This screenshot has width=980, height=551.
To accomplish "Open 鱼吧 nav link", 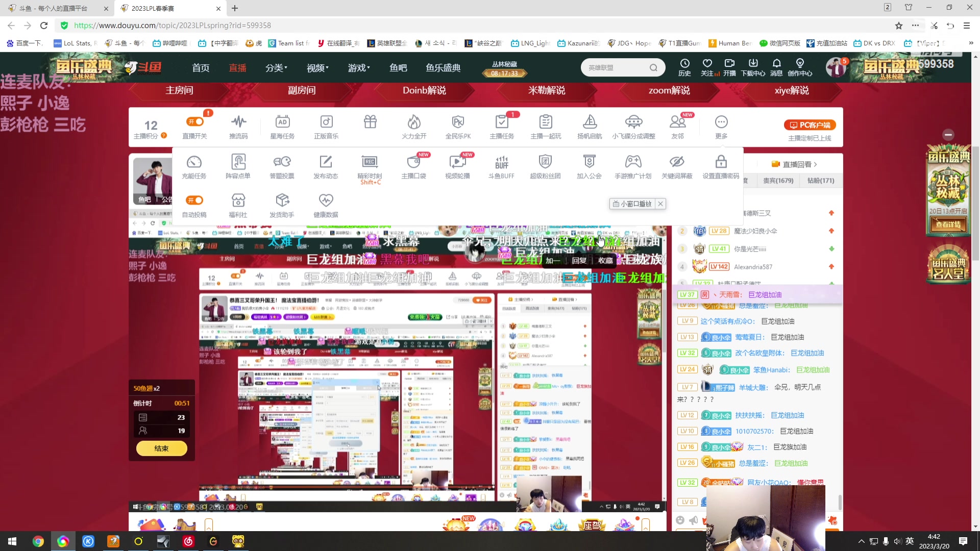I will click(398, 68).
